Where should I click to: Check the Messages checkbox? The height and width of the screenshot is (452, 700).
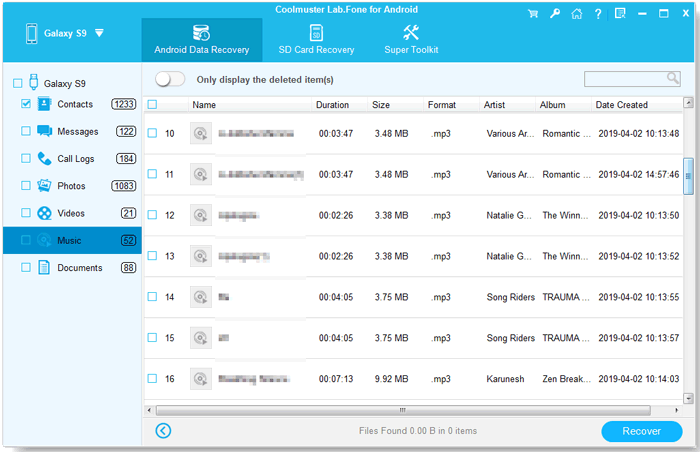coord(26,131)
